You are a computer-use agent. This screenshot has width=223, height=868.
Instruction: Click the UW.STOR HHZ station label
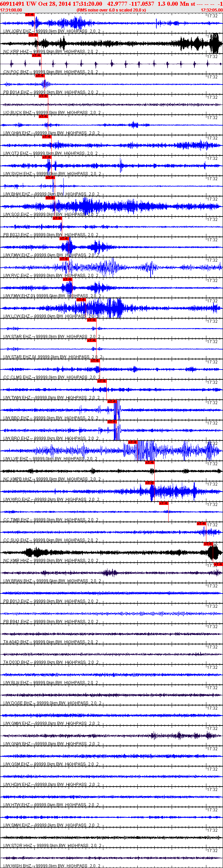tap(18, 846)
